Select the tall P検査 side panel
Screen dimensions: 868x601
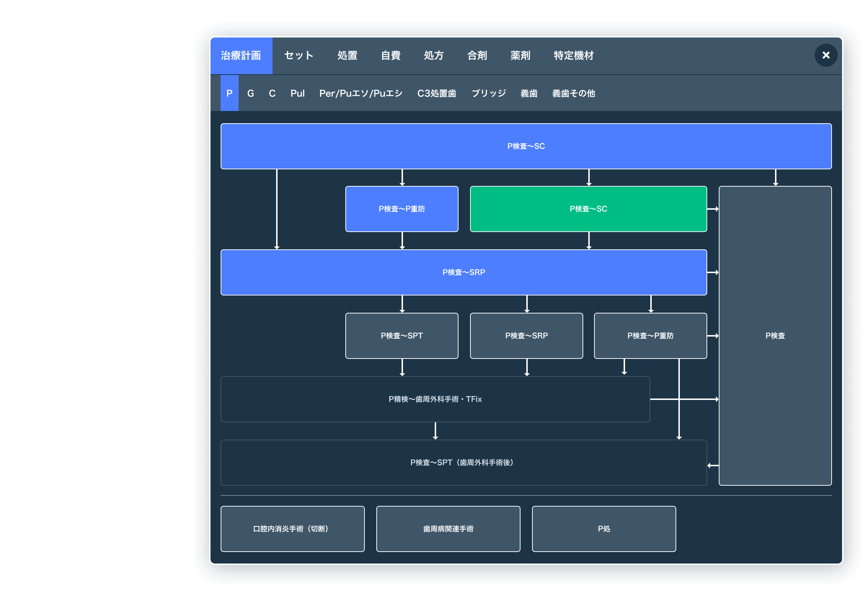click(x=775, y=335)
